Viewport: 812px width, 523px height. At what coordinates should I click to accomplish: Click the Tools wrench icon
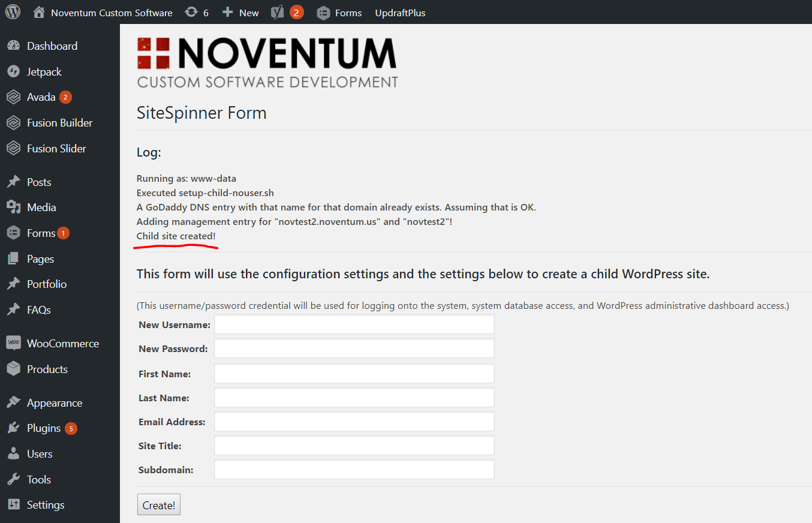pos(13,479)
